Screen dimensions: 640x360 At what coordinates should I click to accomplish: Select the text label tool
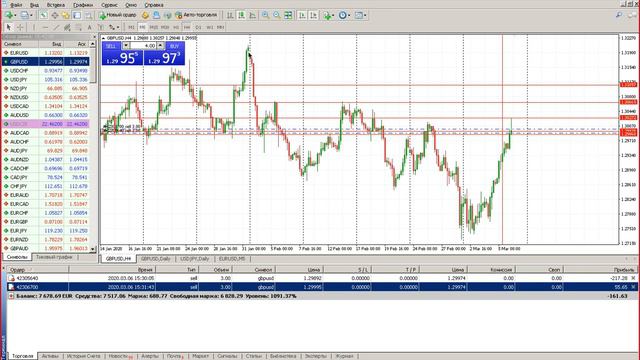(101, 27)
